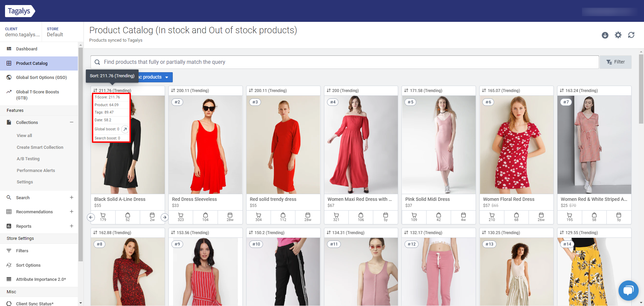Go to next product arrow
Viewport: 644px width, 306px height.
click(x=164, y=217)
